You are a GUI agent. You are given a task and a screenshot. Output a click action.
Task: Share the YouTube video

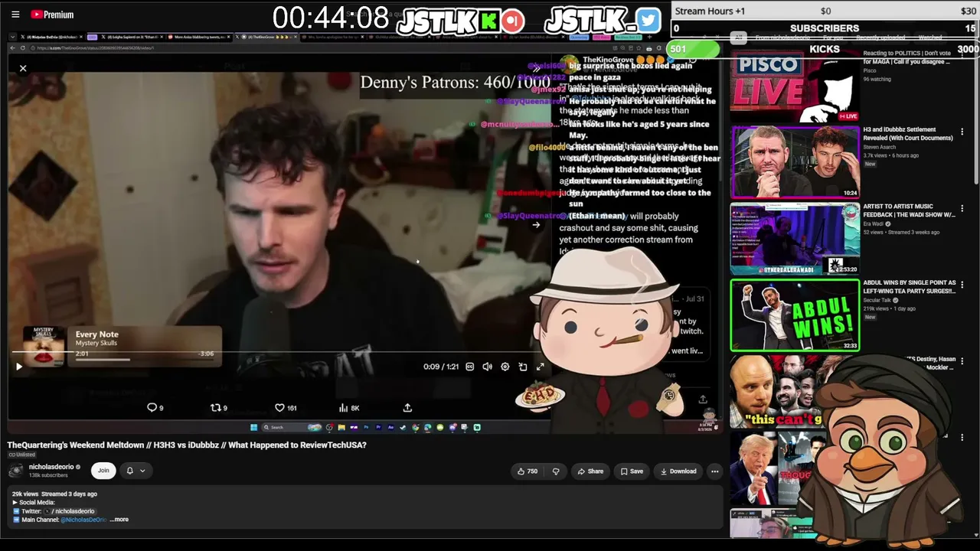pos(590,471)
